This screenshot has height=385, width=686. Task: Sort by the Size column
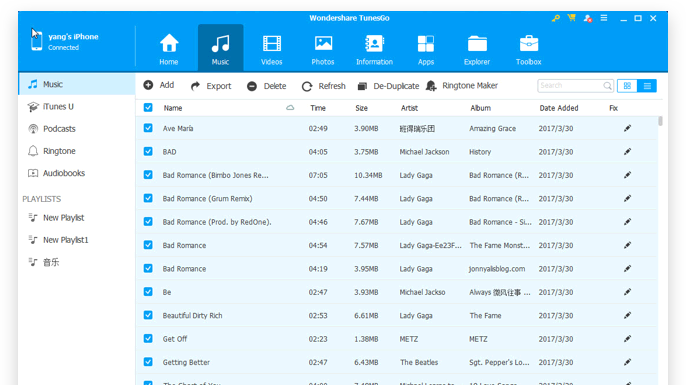click(361, 108)
